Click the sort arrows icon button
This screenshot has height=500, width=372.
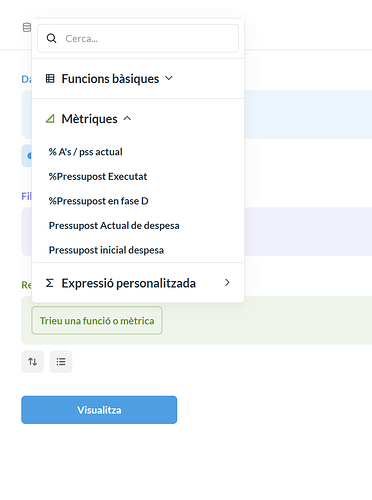click(x=33, y=362)
